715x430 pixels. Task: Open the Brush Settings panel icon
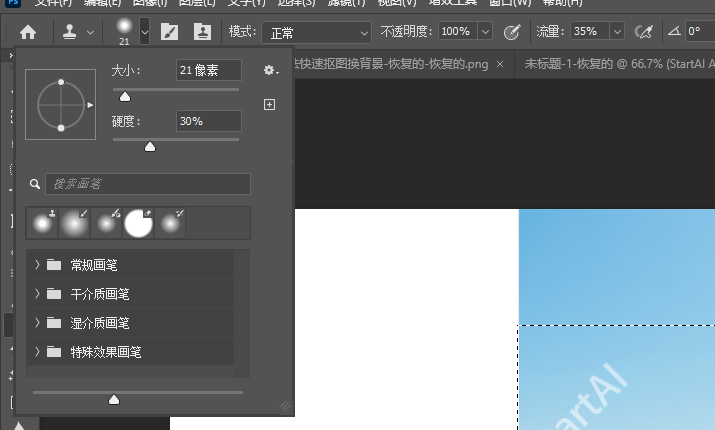(x=169, y=32)
